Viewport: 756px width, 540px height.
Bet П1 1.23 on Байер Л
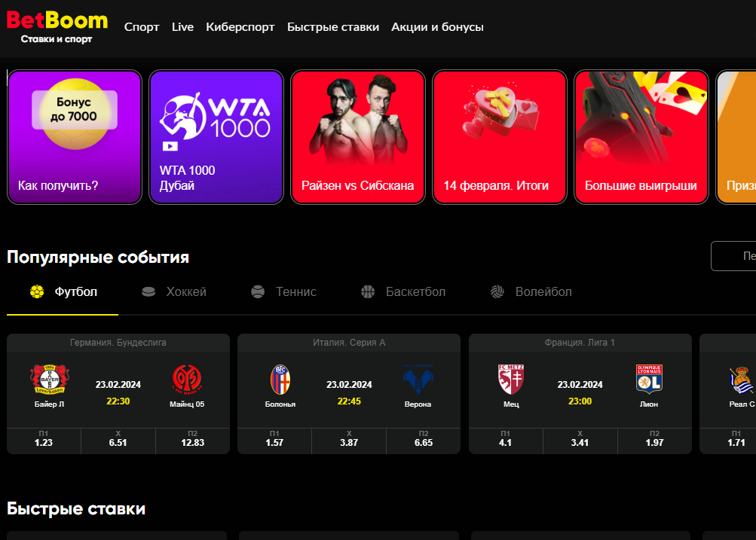pos(44,441)
